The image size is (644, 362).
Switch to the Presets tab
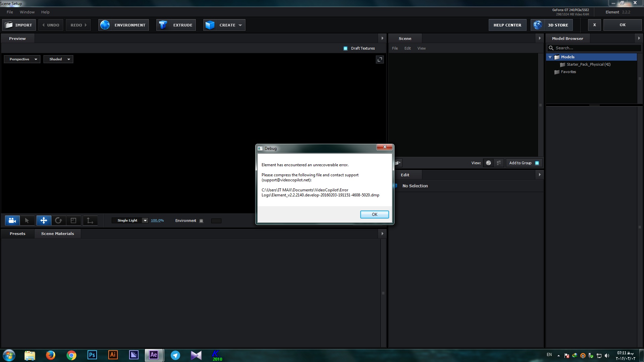17,234
